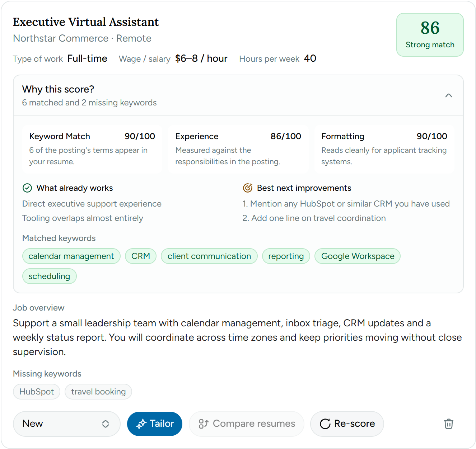The height and width of the screenshot is (449, 476).
Task: Click the travel booking missing keyword chip
Action: (x=98, y=392)
